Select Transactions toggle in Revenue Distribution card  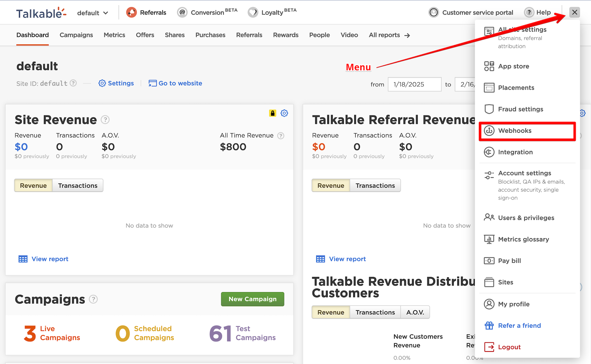[375, 312]
